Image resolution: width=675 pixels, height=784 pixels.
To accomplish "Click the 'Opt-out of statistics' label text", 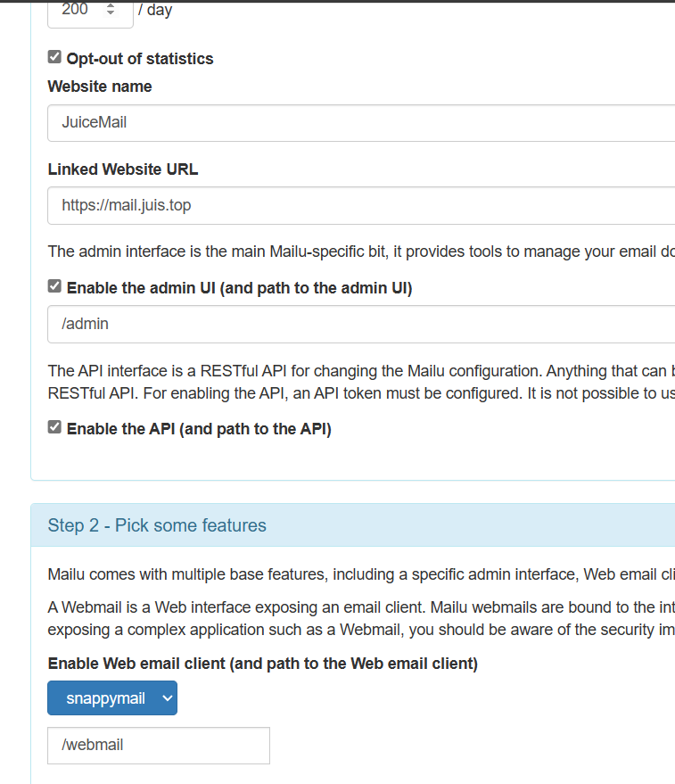I will (140, 59).
